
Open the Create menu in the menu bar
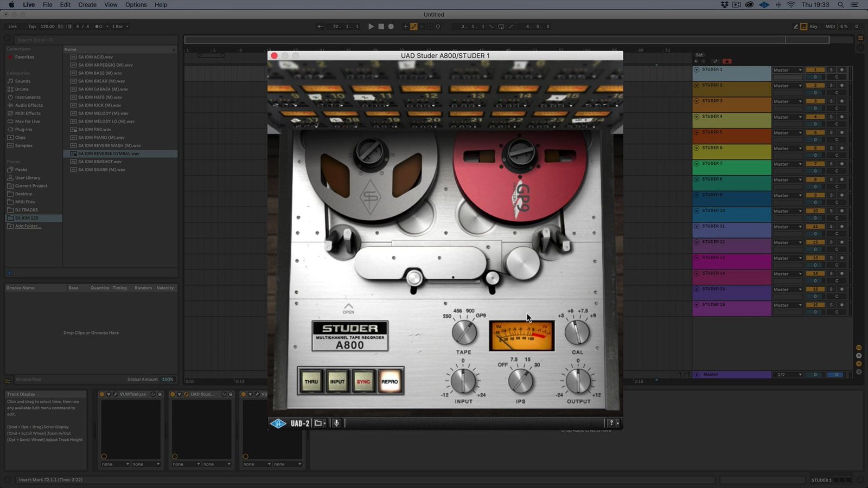click(x=87, y=5)
